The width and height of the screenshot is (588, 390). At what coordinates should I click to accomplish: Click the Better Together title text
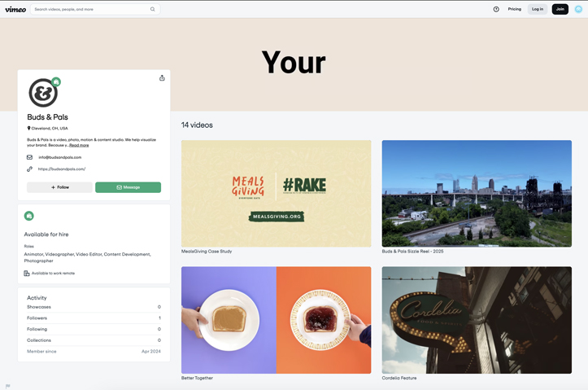pos(197,378)
